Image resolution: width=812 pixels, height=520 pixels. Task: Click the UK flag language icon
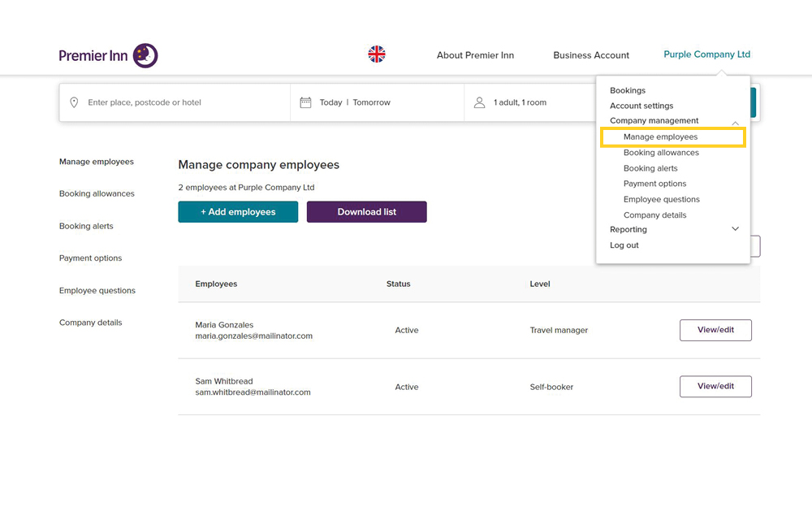pyautogui.click(x=377, y=54)
